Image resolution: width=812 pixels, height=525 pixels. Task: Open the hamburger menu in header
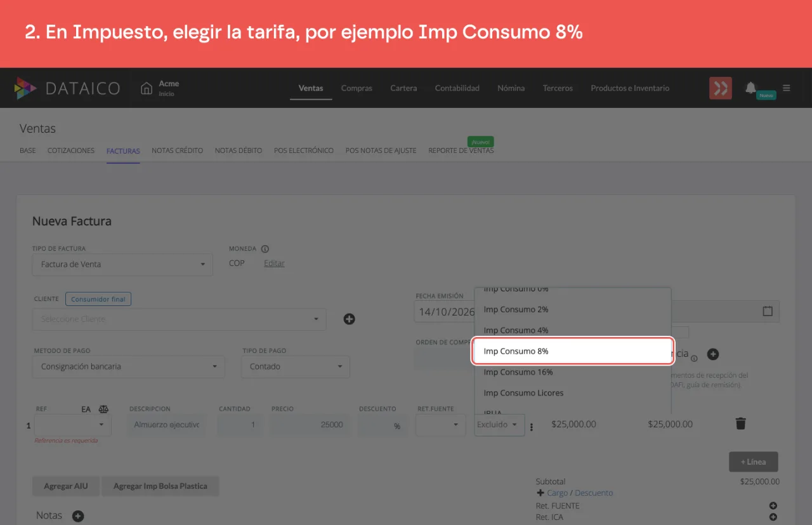(787, 88)
